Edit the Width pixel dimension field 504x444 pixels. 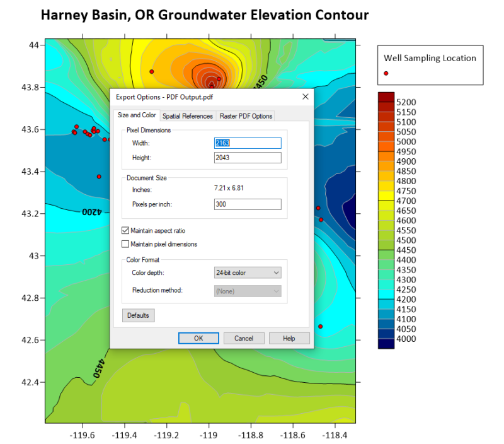pos(248,143)
